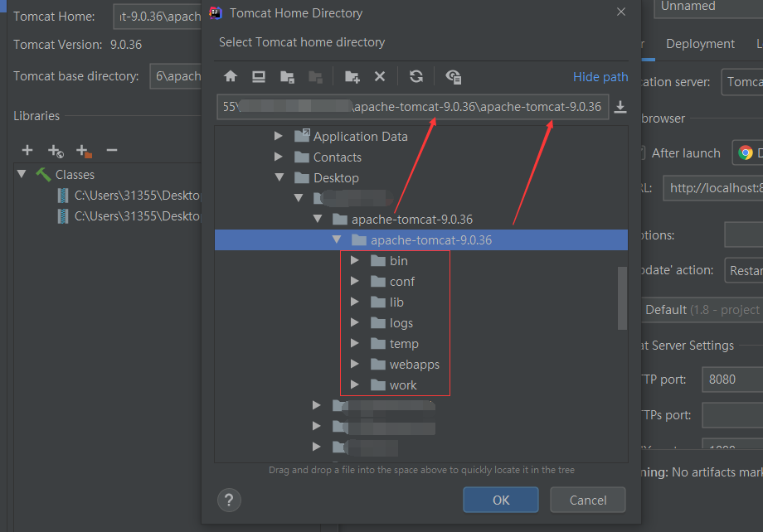Select the Desktop folder row
Screen dimensions: 763x532
421,178
